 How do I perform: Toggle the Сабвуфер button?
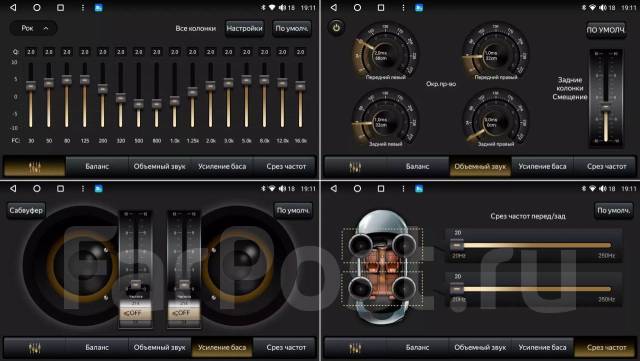pos(26,210)
